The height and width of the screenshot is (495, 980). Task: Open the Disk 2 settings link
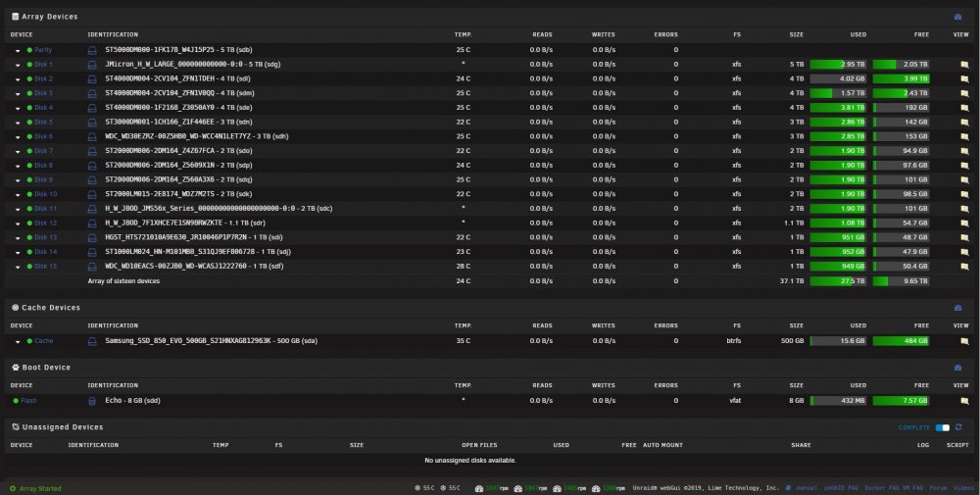[44, 78]
